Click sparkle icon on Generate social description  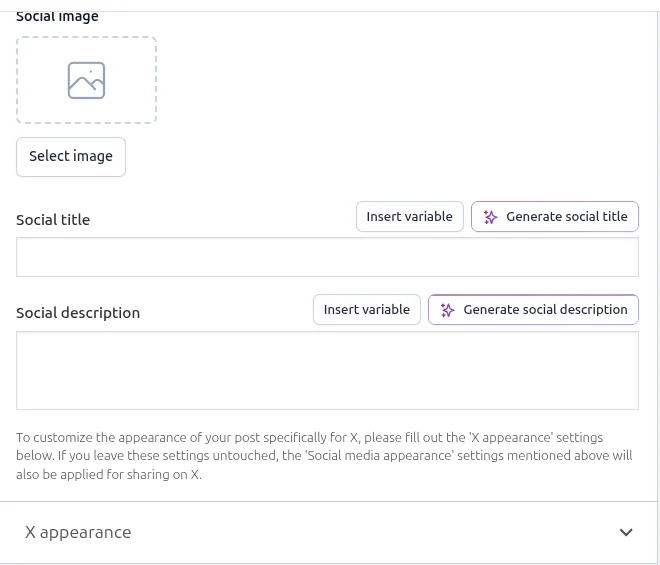pos(447,310)
